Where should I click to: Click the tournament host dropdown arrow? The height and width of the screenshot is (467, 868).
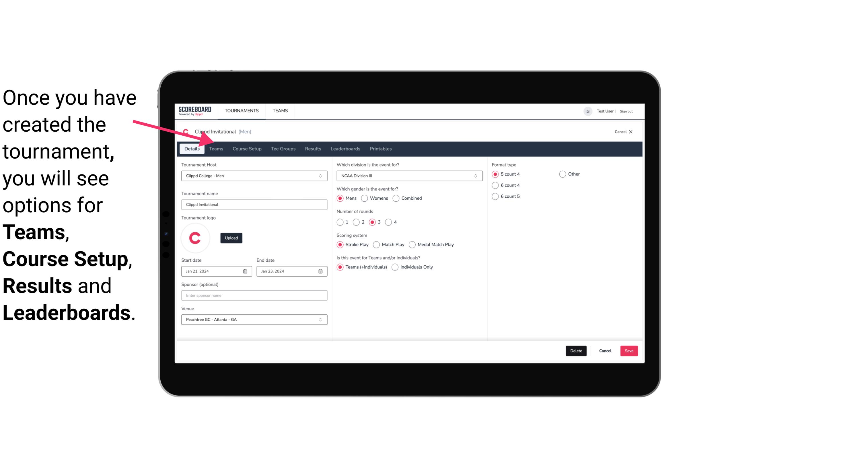tap(321, 176)
